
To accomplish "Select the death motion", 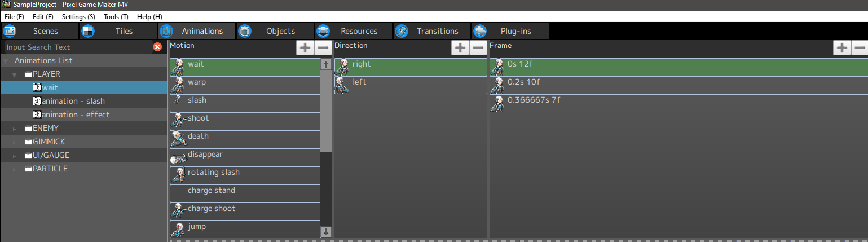I will point(245,139).
